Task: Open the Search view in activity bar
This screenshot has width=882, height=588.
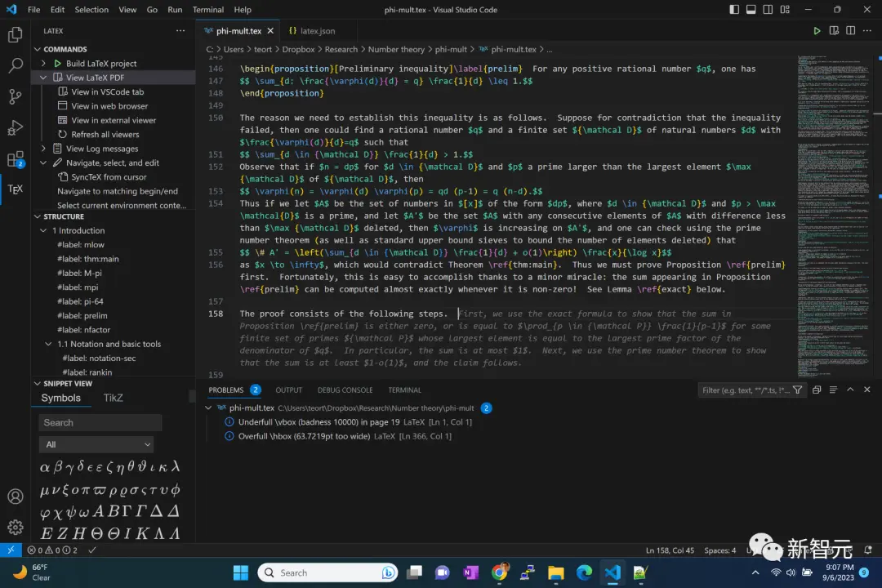Action: [x=16, y=66]
